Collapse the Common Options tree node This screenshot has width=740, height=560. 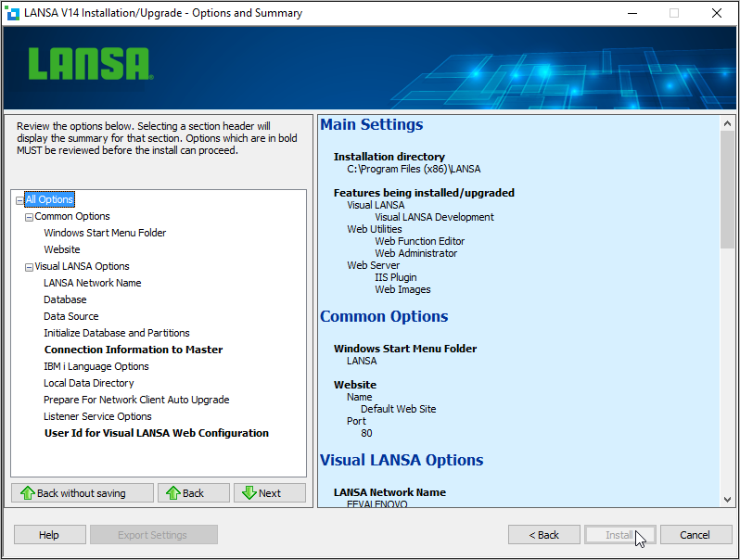pyautogui.click(x=29, y=217)
